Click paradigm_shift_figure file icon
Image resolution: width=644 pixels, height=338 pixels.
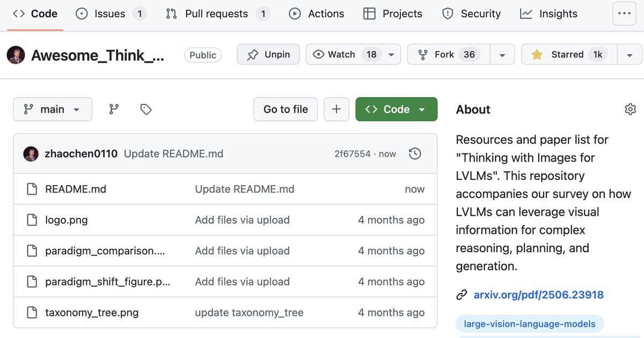[x=32, y=282]
